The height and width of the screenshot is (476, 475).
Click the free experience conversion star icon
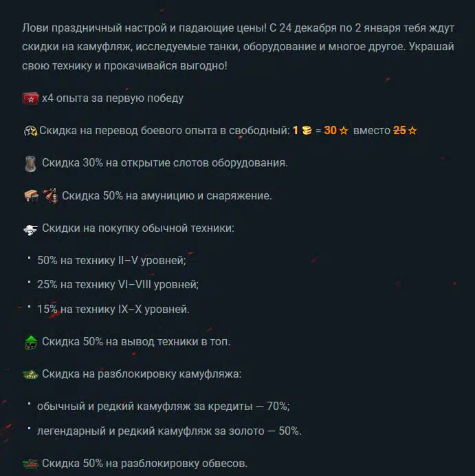click(30, 131)
